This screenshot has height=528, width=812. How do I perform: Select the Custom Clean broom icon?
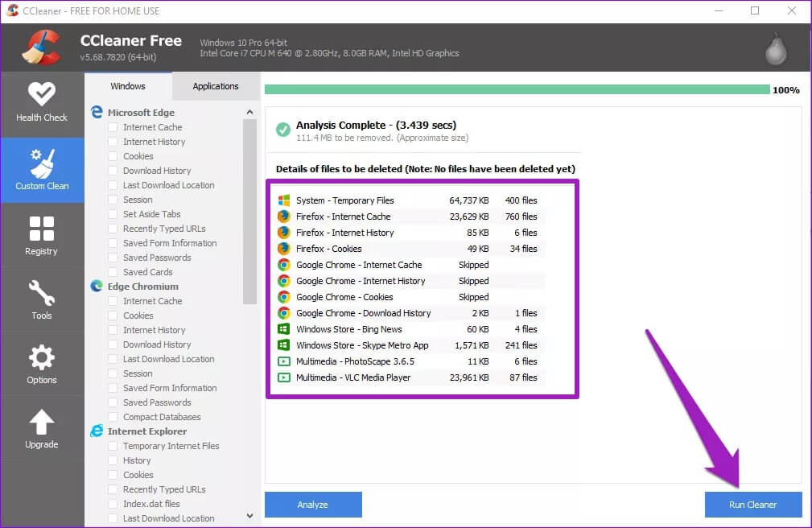pos(42,163)
